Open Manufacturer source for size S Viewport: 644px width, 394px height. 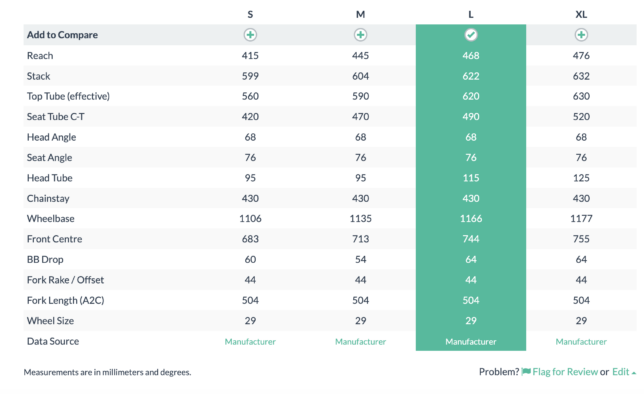250,342
